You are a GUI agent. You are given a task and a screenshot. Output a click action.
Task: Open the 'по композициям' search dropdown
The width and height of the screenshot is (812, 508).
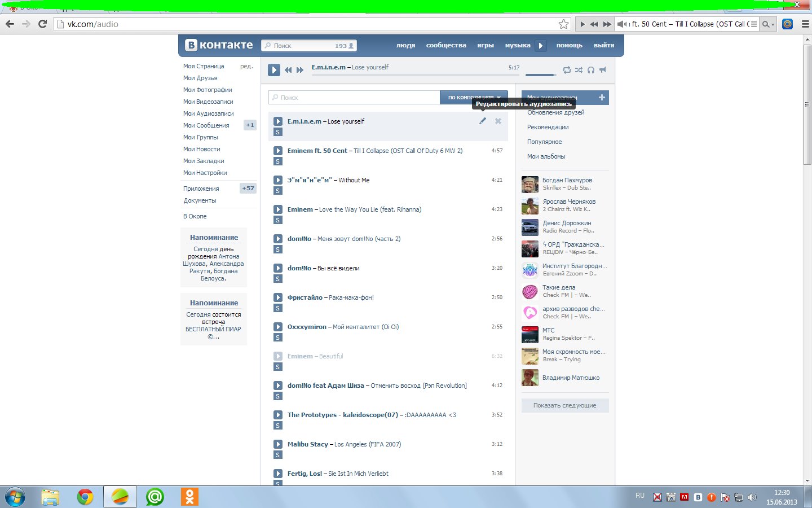coord(474,98)
